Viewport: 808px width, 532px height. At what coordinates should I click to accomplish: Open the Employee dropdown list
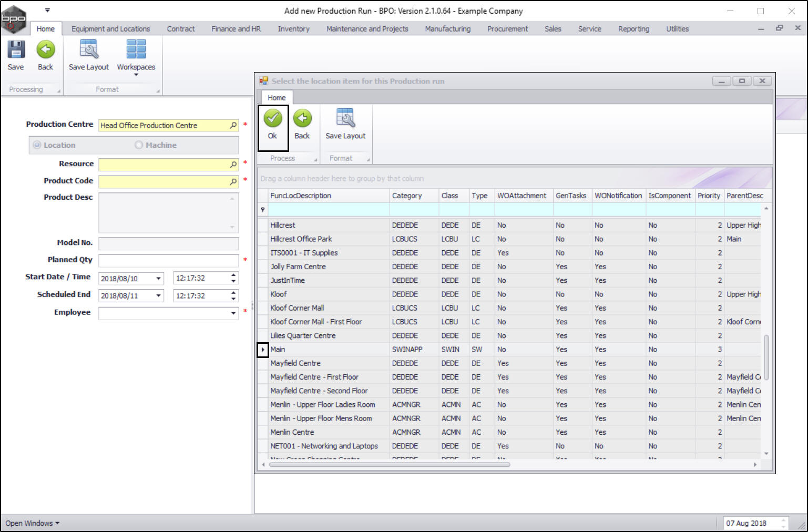[x=233, y=313]
